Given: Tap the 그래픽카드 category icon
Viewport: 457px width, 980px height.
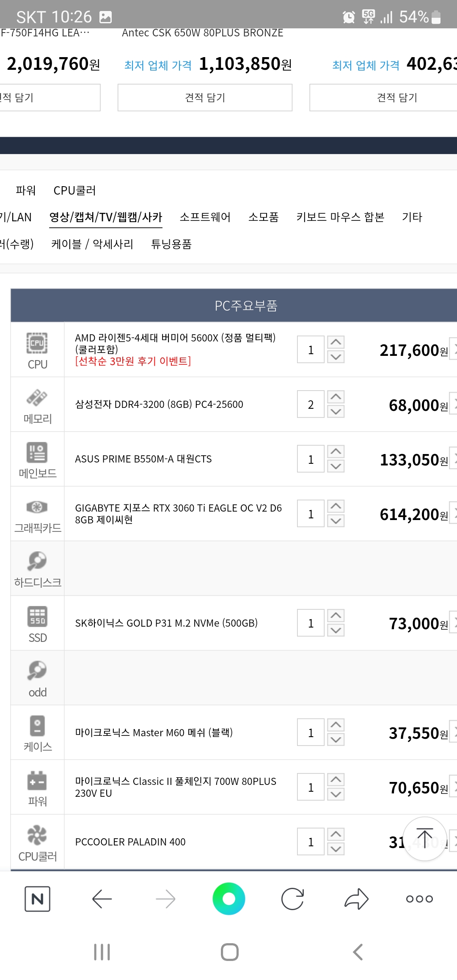Looking at the screenshot, I should [x=37, y=507].
